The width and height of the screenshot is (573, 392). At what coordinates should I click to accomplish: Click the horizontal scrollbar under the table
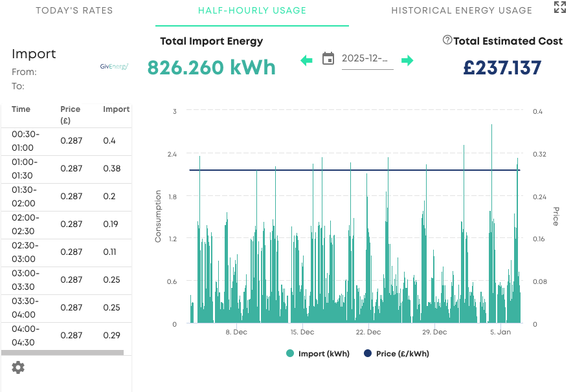(63, 353)
